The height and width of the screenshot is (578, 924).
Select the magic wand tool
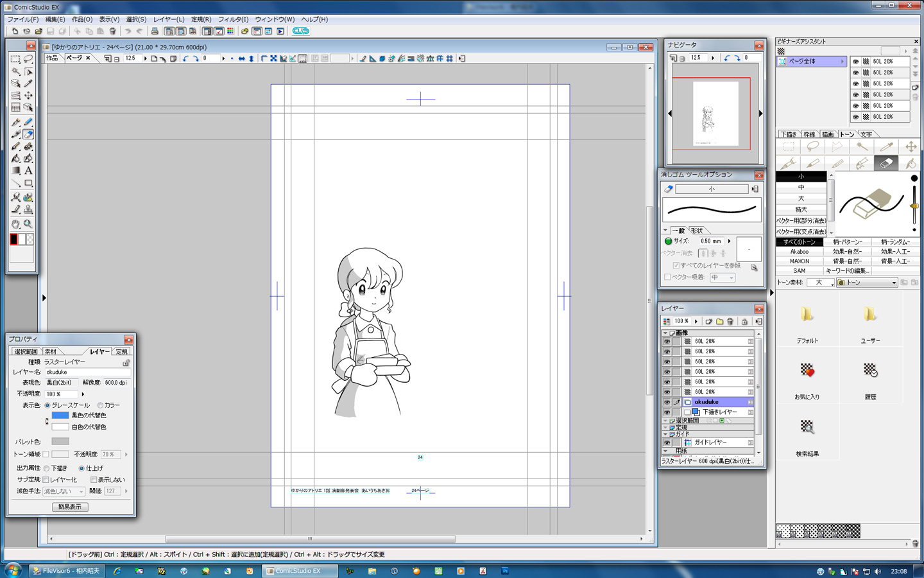[15, 71]
